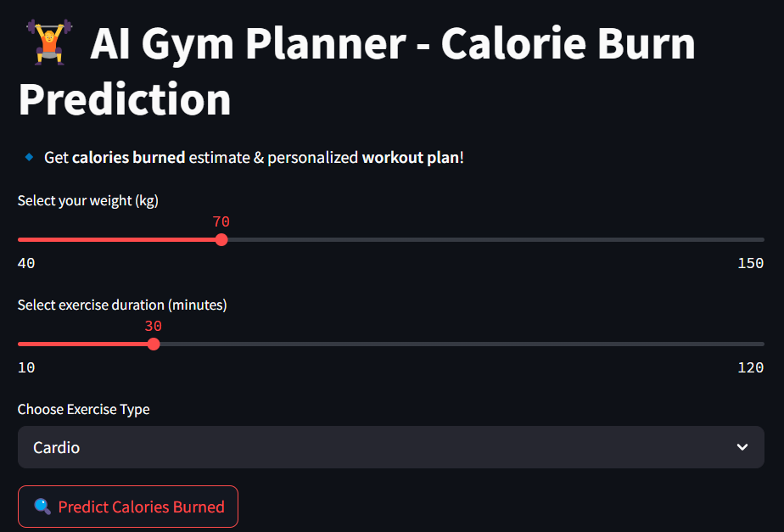Click the Cardio selected option text
The image size is (784, 532).
click(x=57, y=447)
